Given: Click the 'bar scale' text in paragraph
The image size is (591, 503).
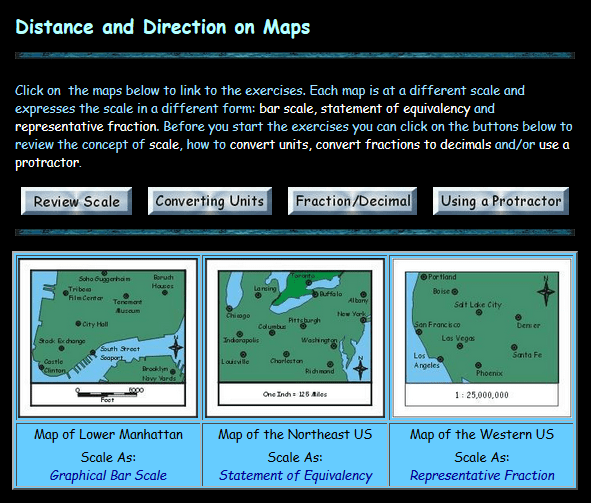Looking at the screenshot, I should coord(288,109).
